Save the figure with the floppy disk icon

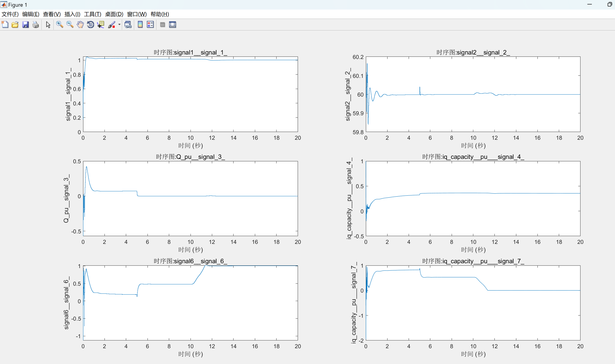pyautogui.click(x=25, y=24)
